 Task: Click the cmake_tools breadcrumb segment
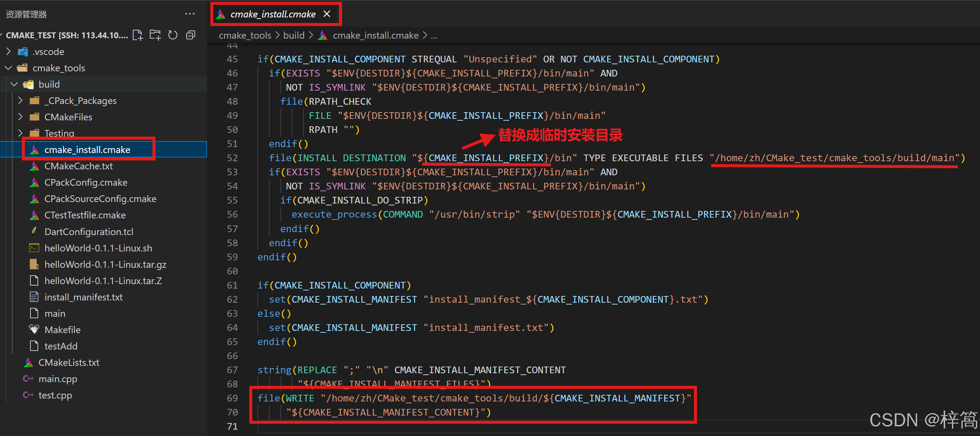(244, 35)
